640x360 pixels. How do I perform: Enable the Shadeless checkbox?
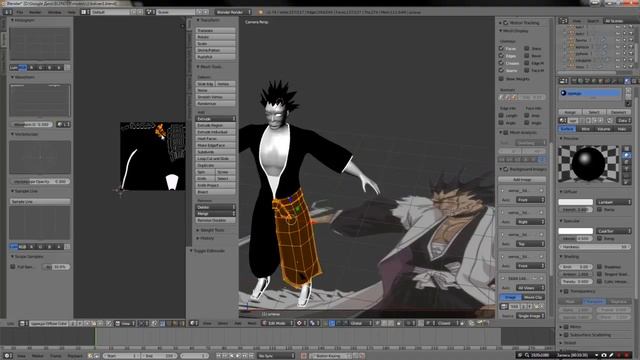[x=600, y=267]
